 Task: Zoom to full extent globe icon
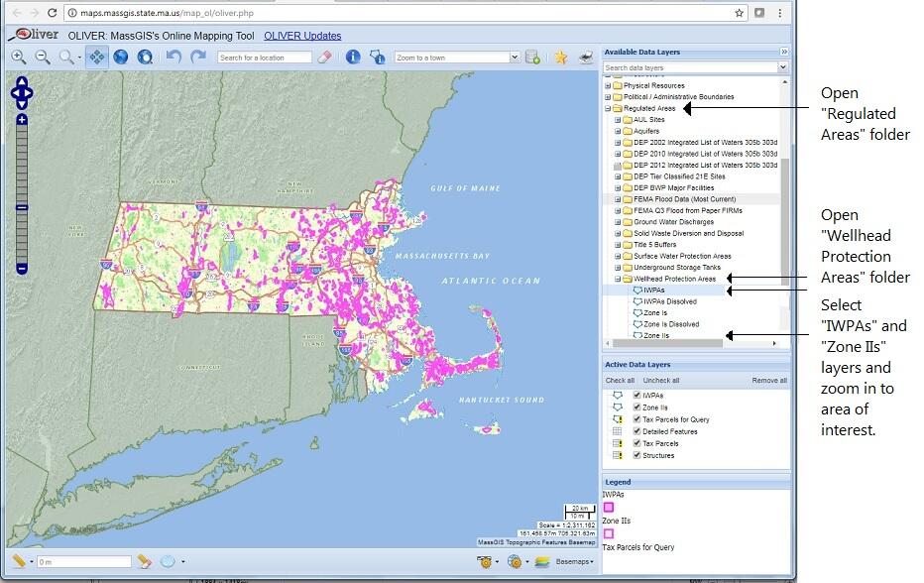pos(121,58)
